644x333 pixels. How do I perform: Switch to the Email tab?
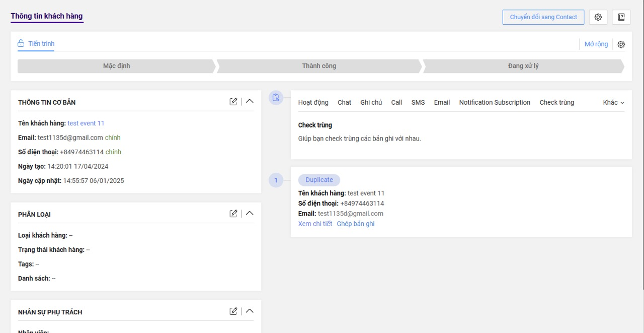click(x=442, y=102)
